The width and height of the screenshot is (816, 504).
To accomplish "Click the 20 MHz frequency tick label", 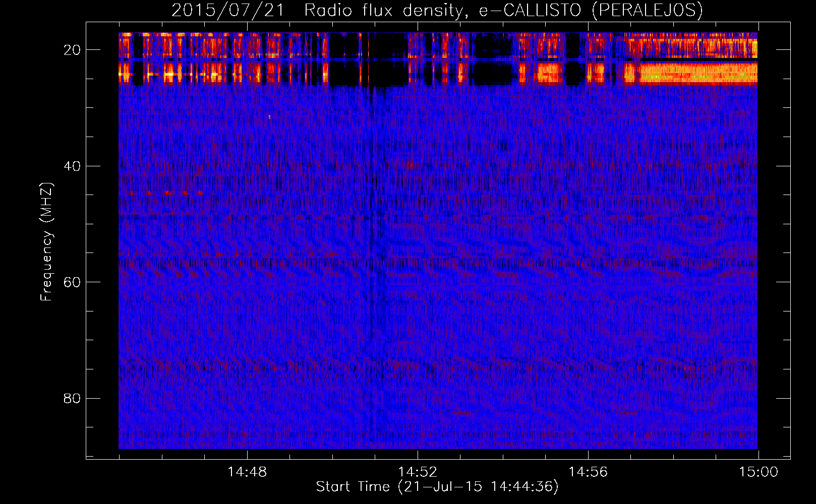I will (73, 50).
